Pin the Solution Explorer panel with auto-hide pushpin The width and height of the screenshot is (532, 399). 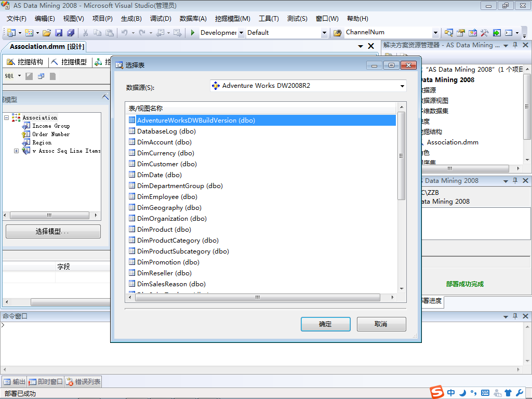point(515,45)
